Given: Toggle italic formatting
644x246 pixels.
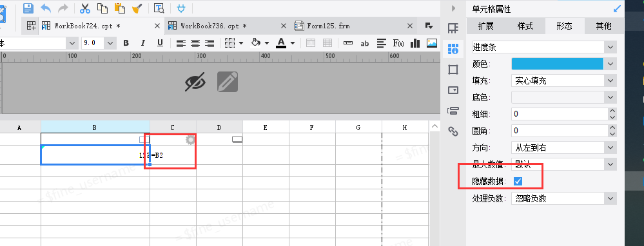Looking at the screenshot, I should coord(143,43).
